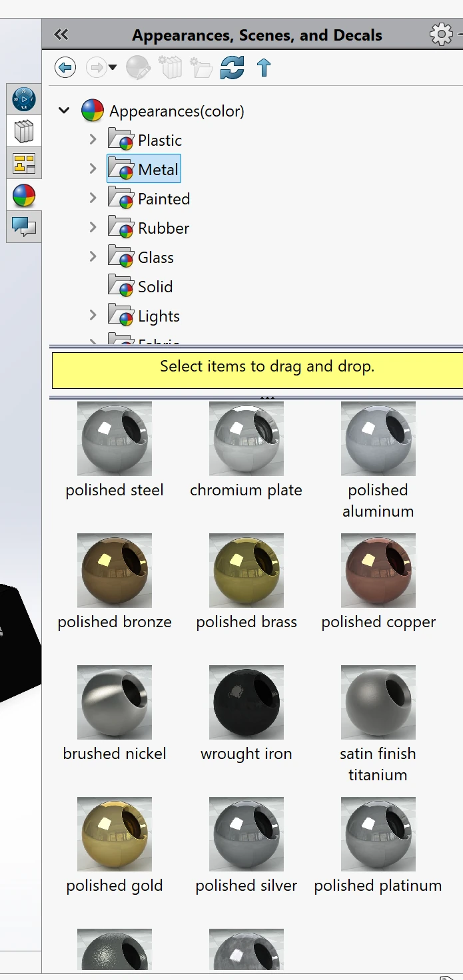Select the Glass folder
The width and height of the screenshot is (463, 980).
click(x=156, y=258)
